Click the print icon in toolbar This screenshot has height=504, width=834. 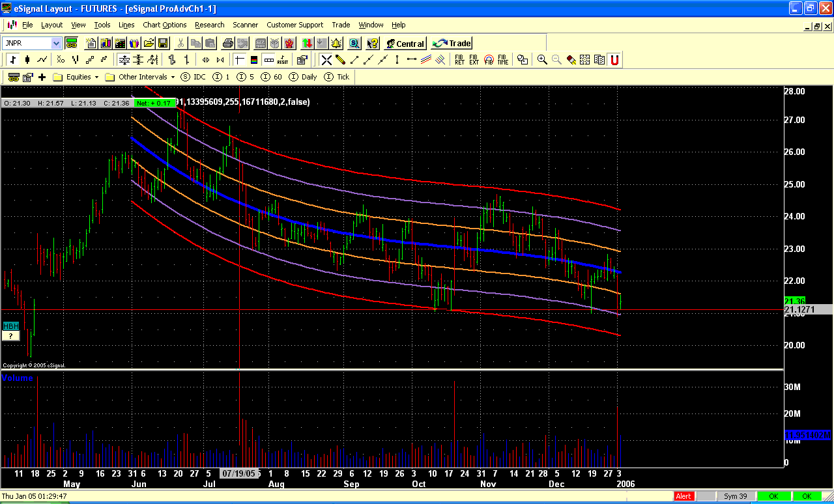coord(227,44)
